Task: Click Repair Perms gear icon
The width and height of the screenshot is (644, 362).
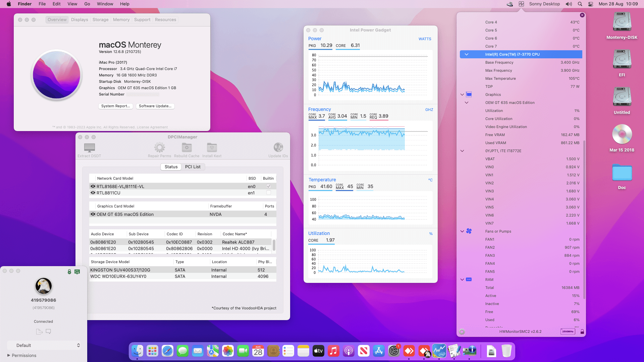Action: click(160, 147)
